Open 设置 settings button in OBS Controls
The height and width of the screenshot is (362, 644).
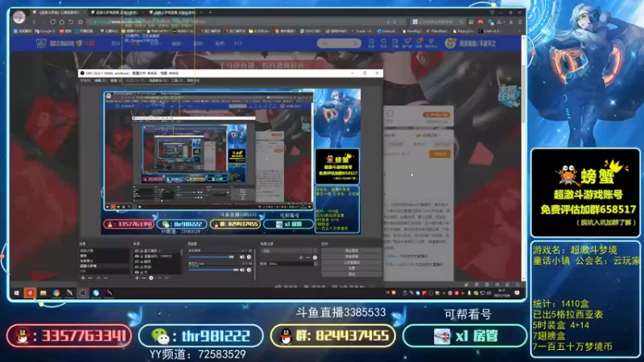352,269
